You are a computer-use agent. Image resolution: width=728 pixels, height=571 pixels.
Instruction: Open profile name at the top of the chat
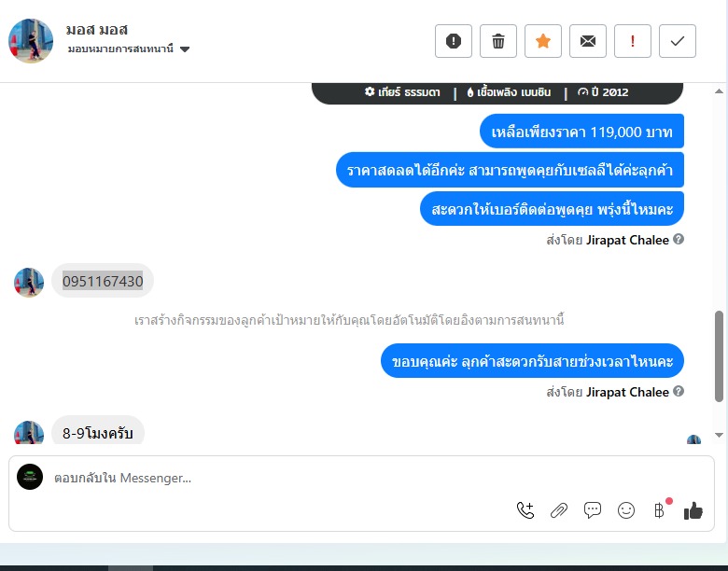click(96, 30)
